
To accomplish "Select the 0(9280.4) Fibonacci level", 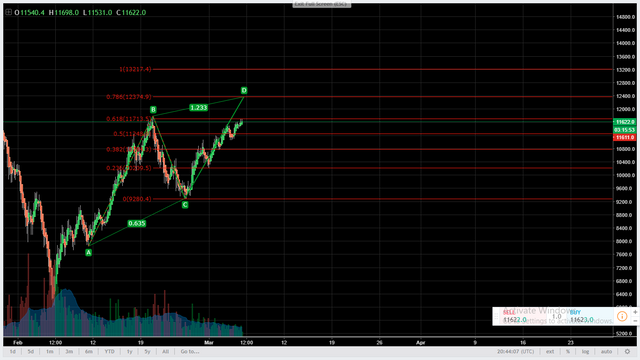I will [137, 199].
